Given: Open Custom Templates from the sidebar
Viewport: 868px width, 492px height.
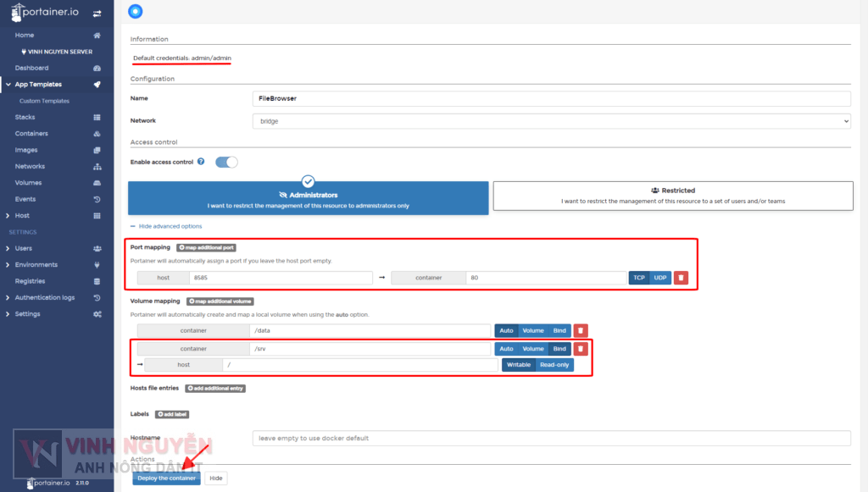Looking at the screenshot, I should (x=51, y=101).
